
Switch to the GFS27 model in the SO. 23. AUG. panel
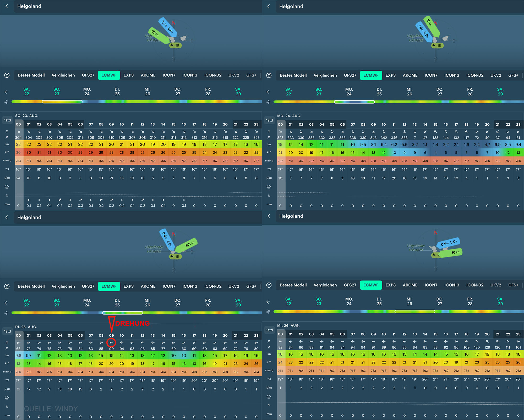click(88, 75)
